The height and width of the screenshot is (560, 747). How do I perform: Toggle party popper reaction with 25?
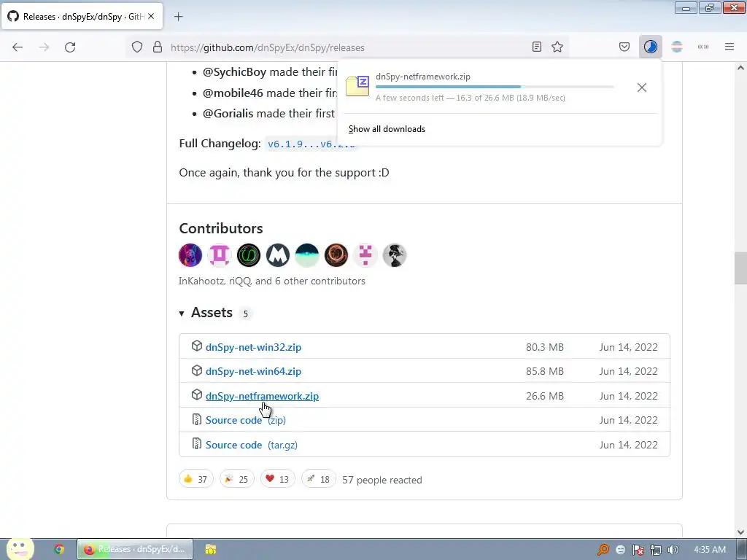[x=237, y=479]
